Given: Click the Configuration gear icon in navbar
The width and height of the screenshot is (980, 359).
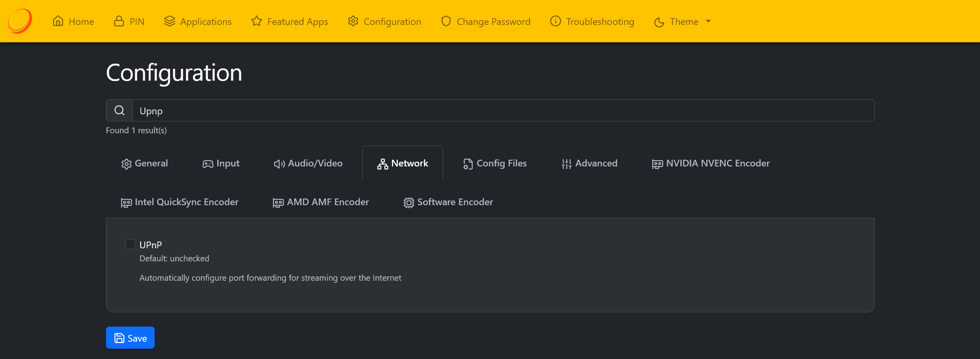Looking at the screenshot, I should pyautogui.click(x=353, y=21).
